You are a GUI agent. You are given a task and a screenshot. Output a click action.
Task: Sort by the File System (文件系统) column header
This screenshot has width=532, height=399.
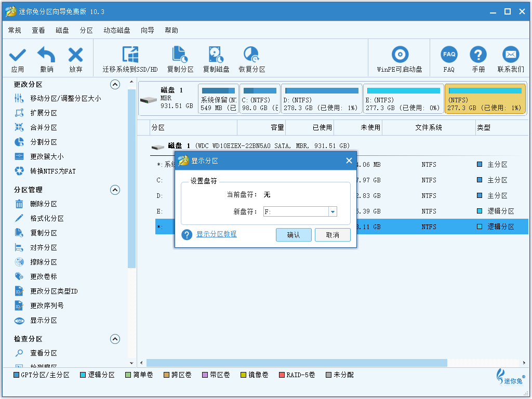429,128
